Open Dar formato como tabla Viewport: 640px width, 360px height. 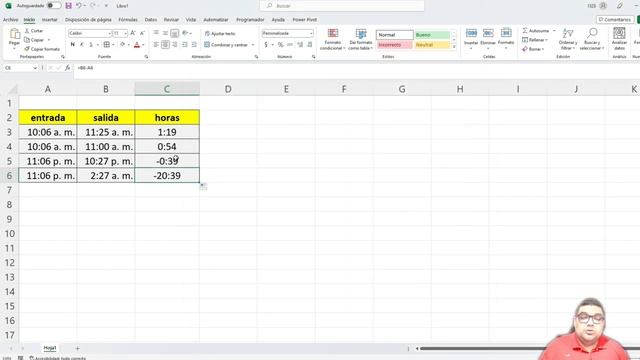pos(360,40)
